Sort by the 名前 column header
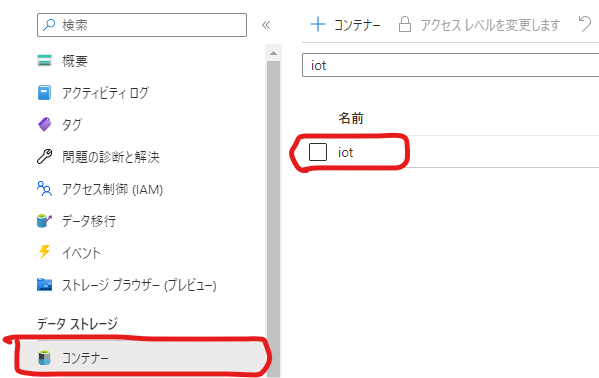This screenshot has height=378, width=599. (351, 118)
